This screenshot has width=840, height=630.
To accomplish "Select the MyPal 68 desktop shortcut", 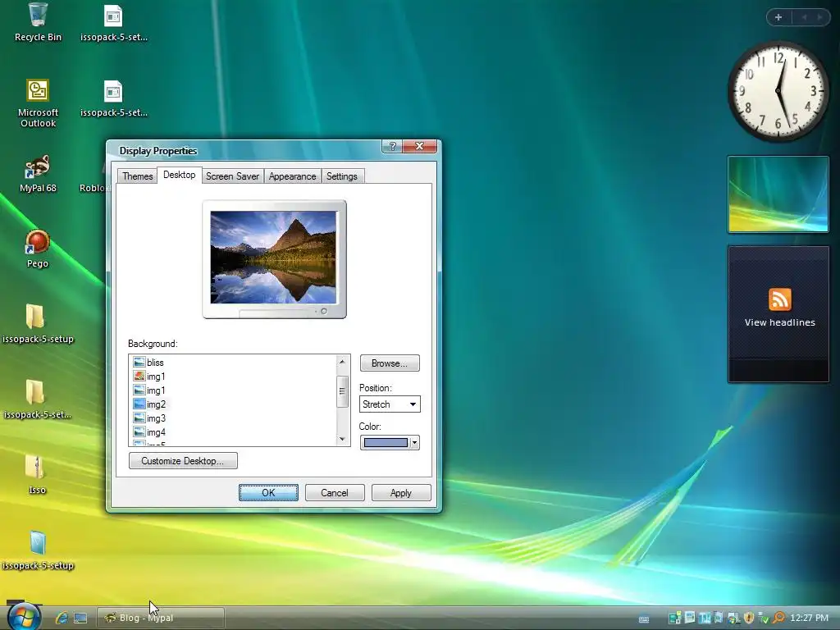I will click(38, 174).
